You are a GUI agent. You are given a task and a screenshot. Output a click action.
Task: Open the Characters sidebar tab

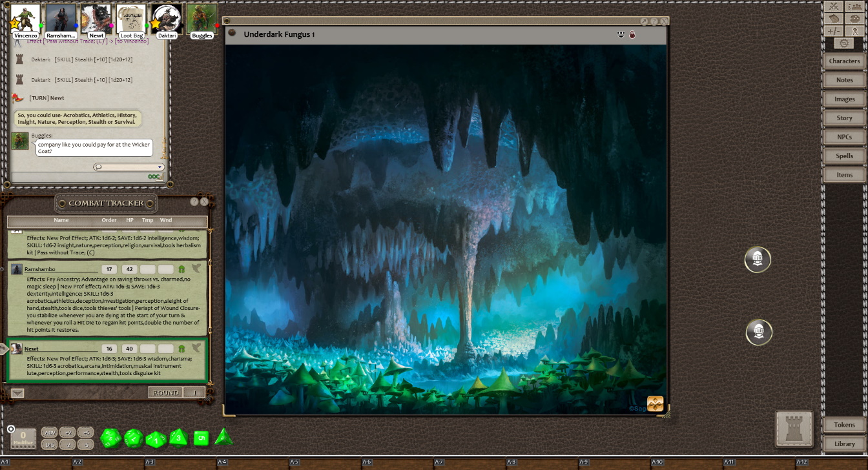pyautogui.click(x=844, y=61)
